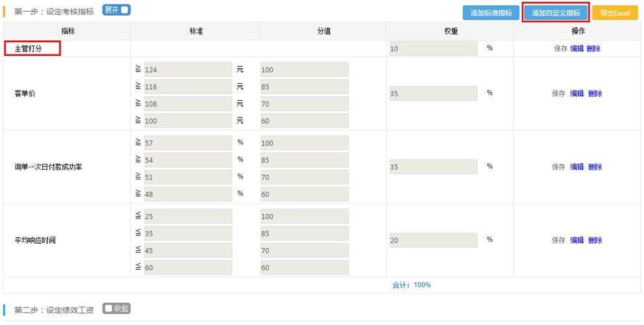Click the 客单价 standard field showing 100 元
The width and height of the screenshot is (644, 325).
coord(188,120)
